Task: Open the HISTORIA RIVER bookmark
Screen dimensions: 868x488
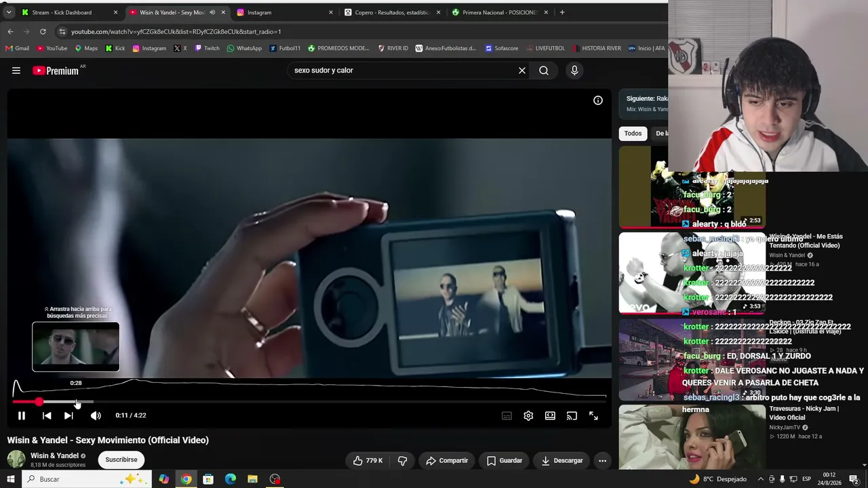Action: click(597, 48)
